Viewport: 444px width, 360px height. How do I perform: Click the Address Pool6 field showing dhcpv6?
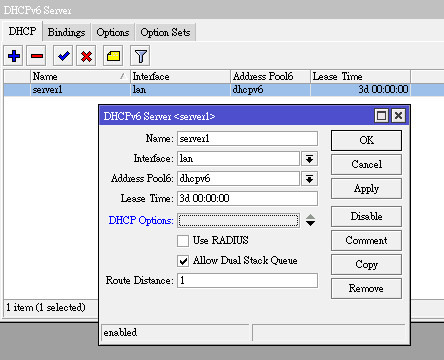coord(238,179)
